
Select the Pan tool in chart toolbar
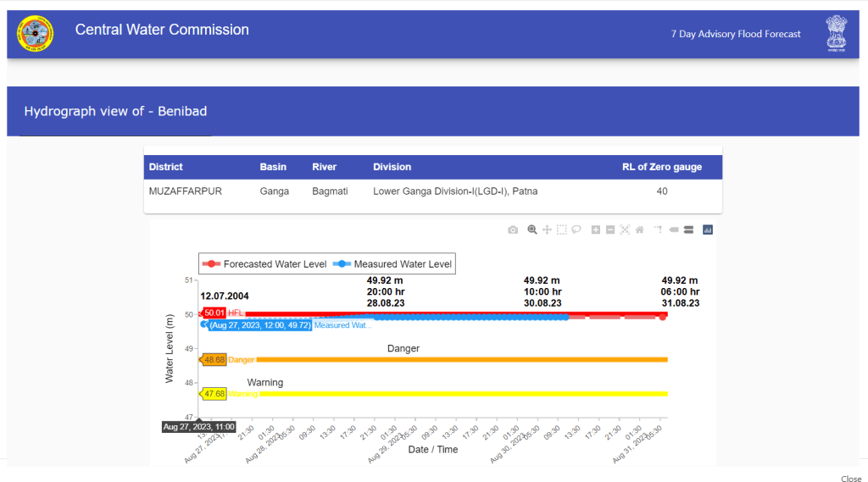547,230
